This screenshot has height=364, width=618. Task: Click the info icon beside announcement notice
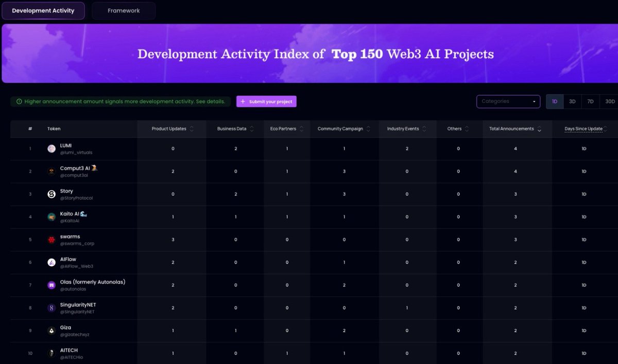click(19, 101)
